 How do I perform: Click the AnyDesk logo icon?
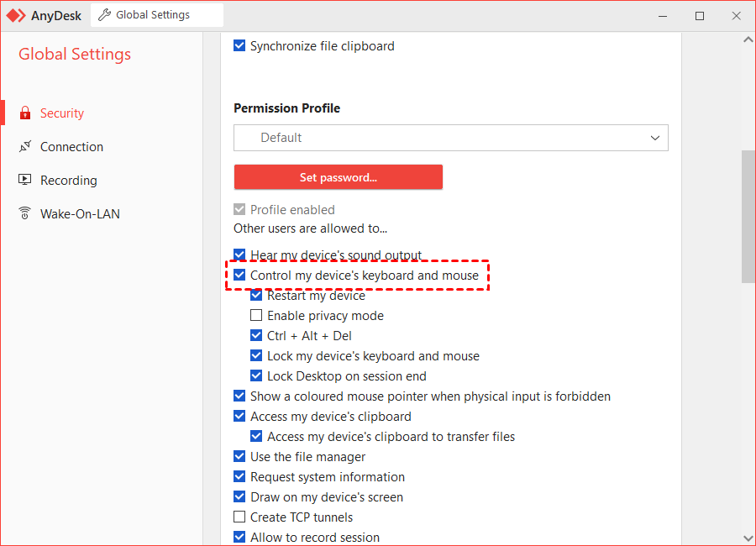tap(16, 15)
